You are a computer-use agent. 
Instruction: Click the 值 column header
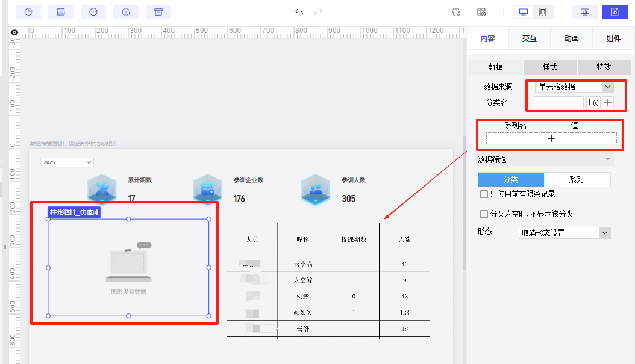574,125
